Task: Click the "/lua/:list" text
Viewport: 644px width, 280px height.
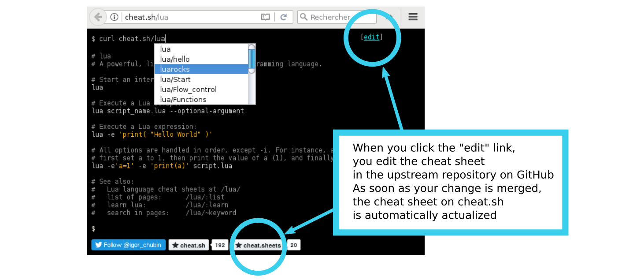Action: [x=205, y=197]
